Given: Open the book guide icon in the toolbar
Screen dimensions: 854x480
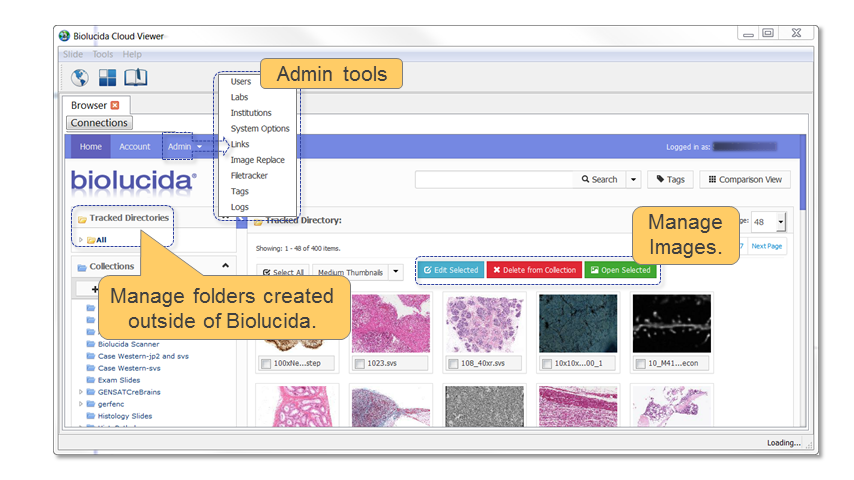Looking at the screenshot, I should point(136,77).
